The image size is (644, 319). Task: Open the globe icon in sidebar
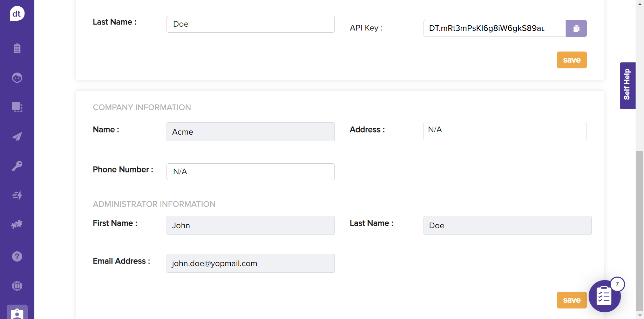point(17,286)
